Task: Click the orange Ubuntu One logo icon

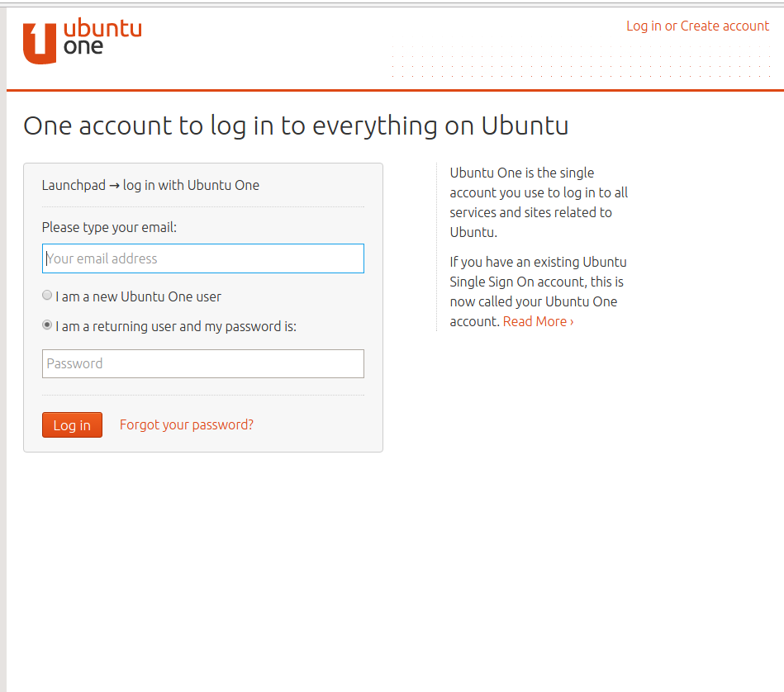Action: click(40, 44)
